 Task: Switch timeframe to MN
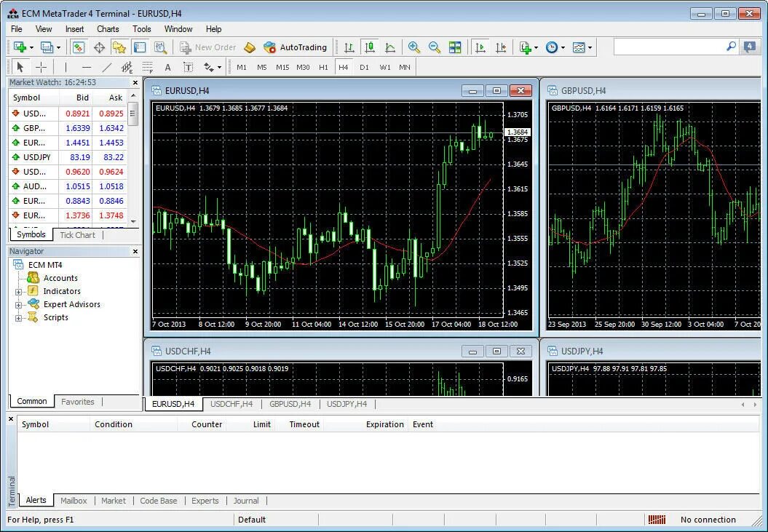[x=405, y=67]
